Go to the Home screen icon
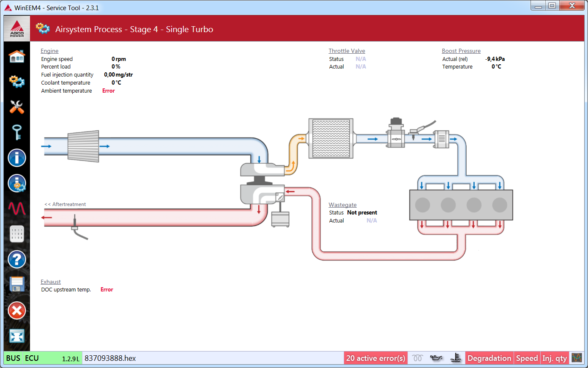Viewport: 588px width, 368px height. [17, 56]
